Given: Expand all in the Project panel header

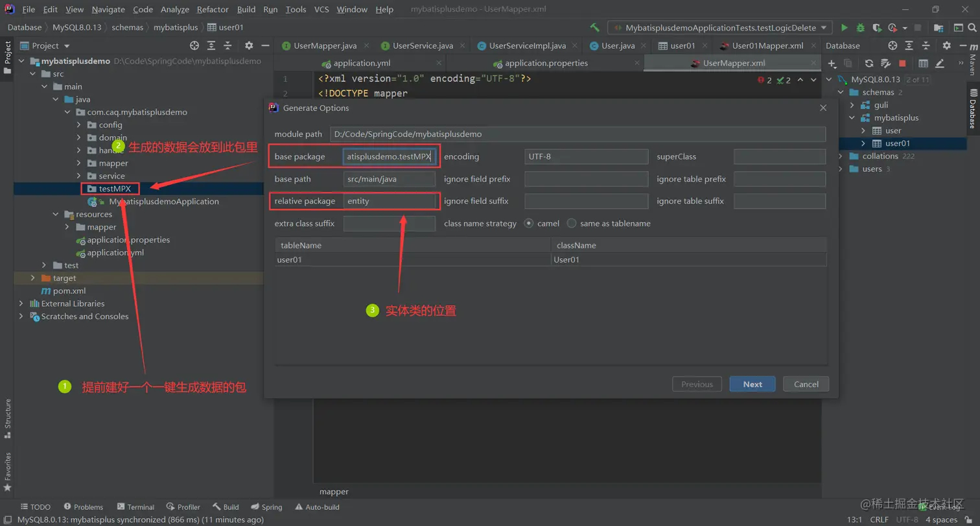Looking at the screenshot, I should (211, 45).
